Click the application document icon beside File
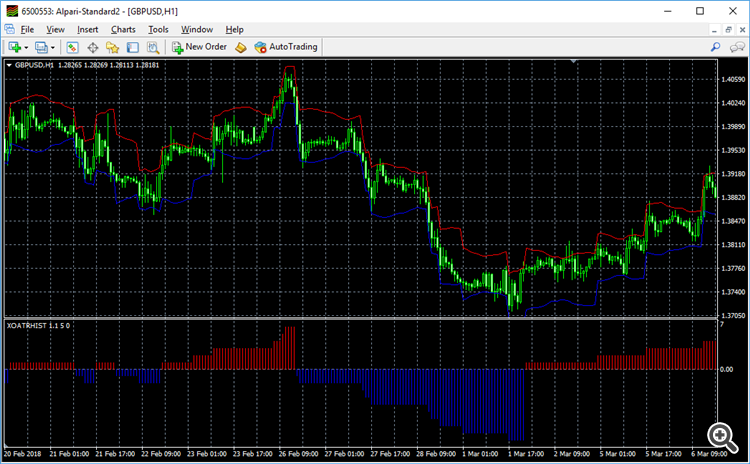Viewport: 750px width, 464px height. pyautogui.click(x=10, y=29)
